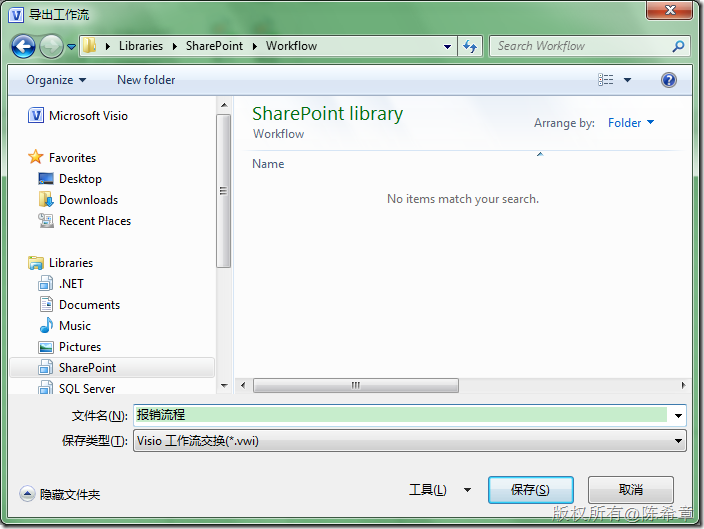Click the 取消 cancel button

coord(630,490)
